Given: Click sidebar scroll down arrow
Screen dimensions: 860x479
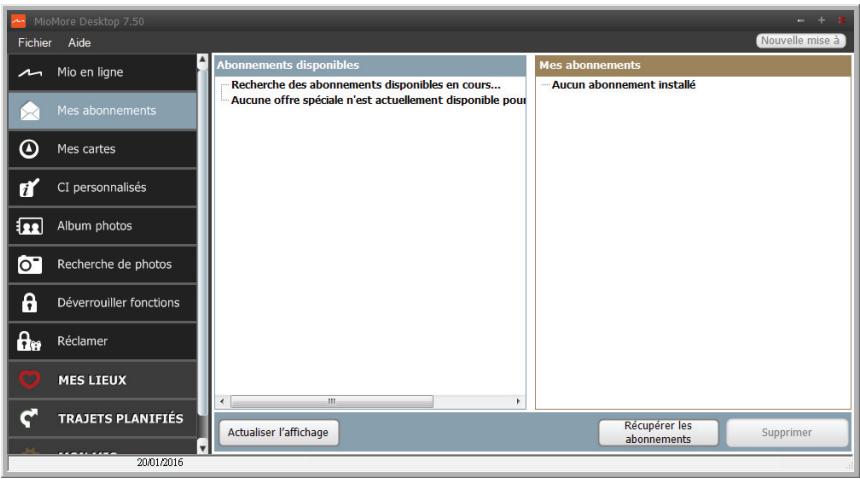Looking at the screenshot, I should point(202,448).
